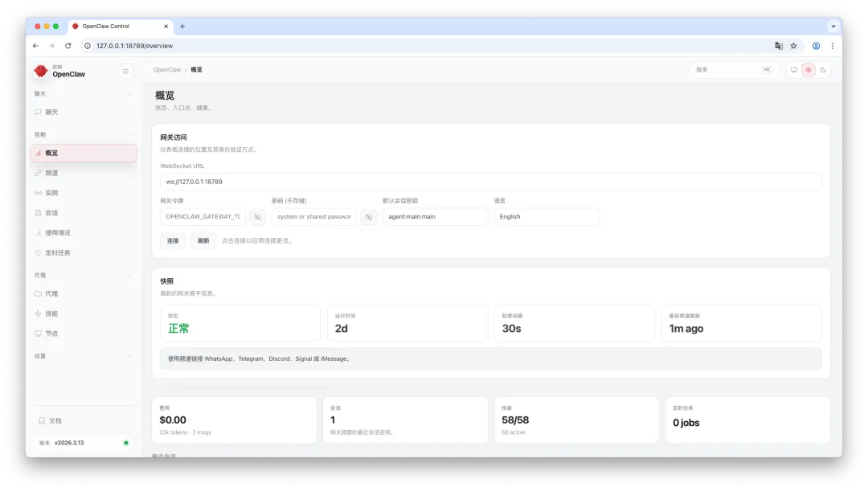This screenshot has width=868, height=491.
Task: View site info icon in the address bar
Action: 88,46
